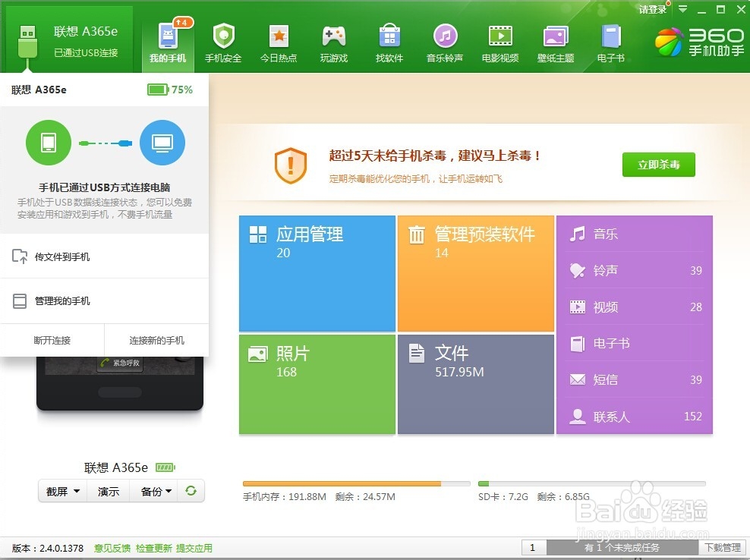
Task: Go to 今日热点 tab
Action: click(279, 43)
